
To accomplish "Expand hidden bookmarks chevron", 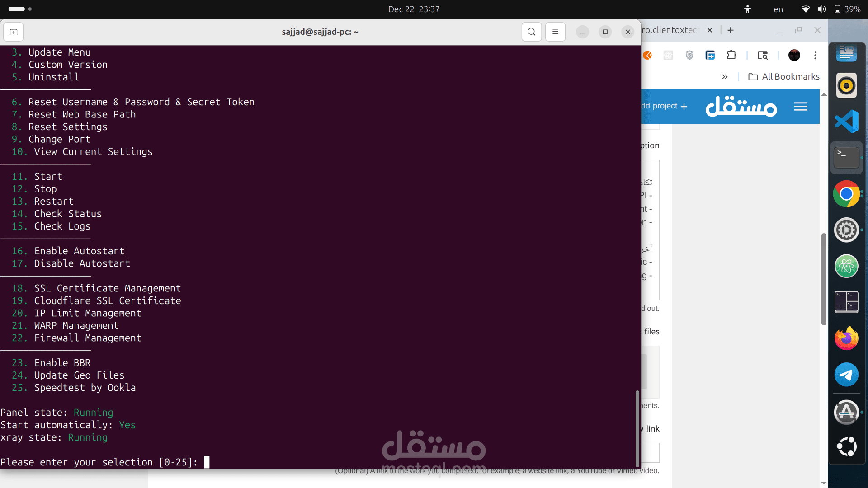I will point(725,77).
